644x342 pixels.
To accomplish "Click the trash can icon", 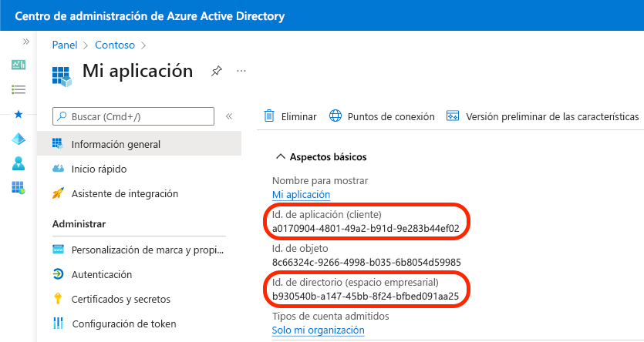I will [x=269, y=116].
